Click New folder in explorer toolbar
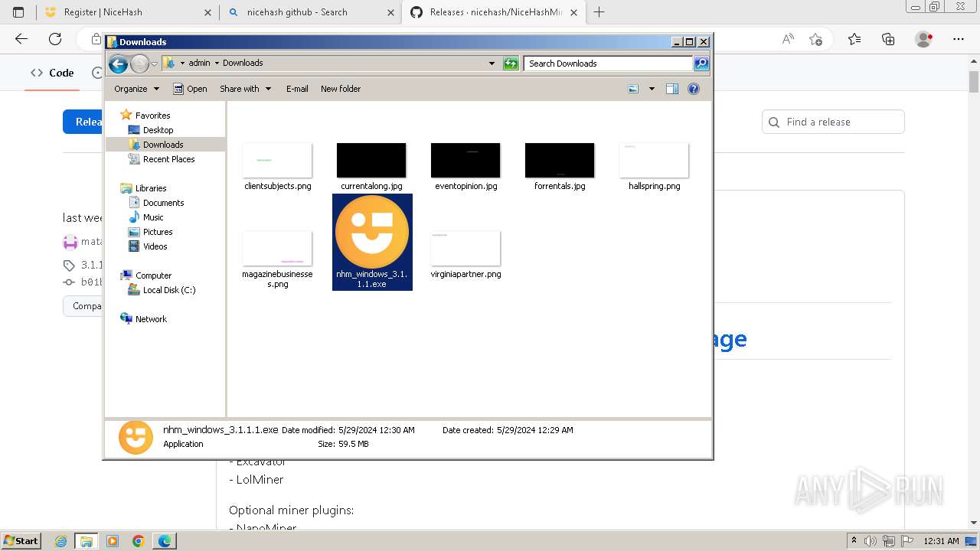The width and height of the screenshot is (980, 551). 341,89
